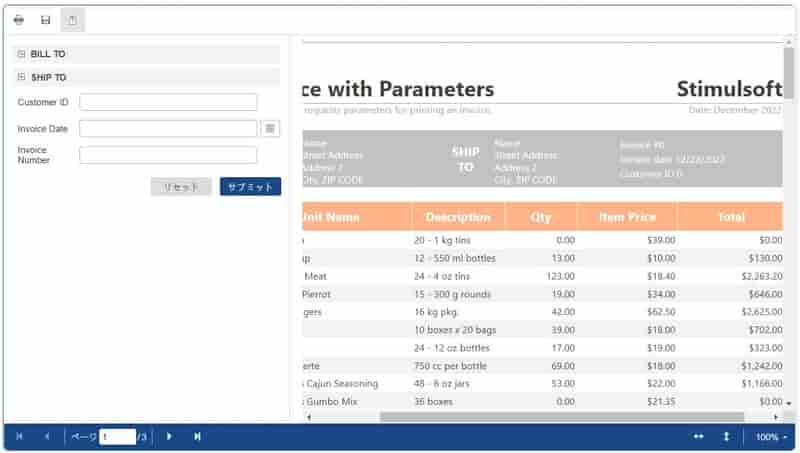800x453 pixels.
Task: Go to the previous page
Action: [x=46, y=437]
